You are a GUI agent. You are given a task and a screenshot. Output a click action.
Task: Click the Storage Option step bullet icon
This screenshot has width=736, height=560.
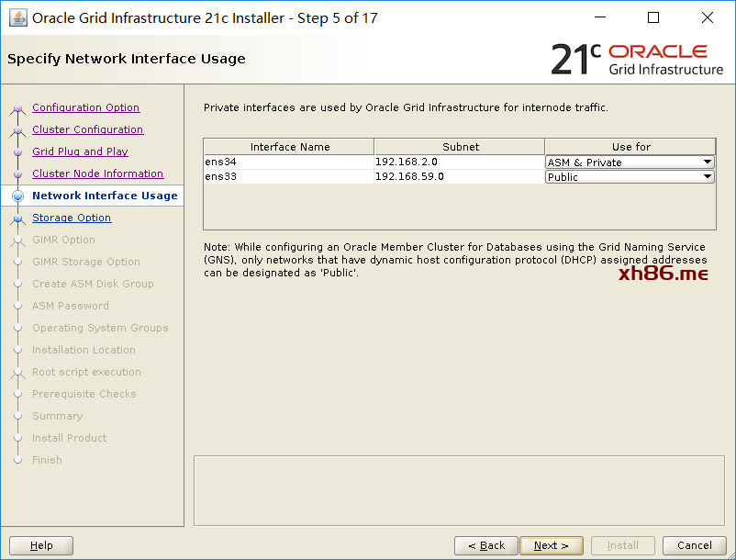pos(17,218)
